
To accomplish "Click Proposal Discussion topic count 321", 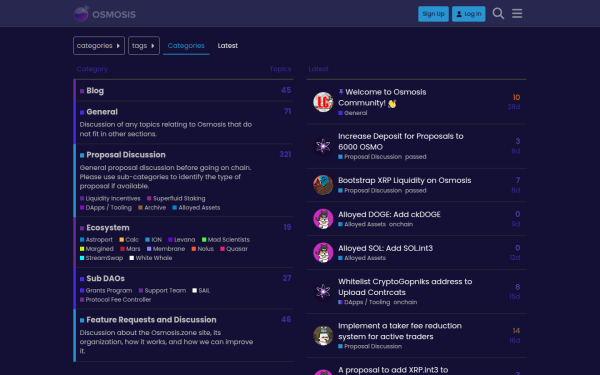I will (x=285, y=155).
